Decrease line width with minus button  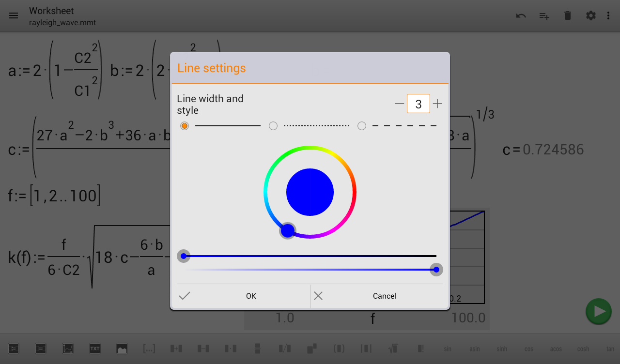click(400, 104)
